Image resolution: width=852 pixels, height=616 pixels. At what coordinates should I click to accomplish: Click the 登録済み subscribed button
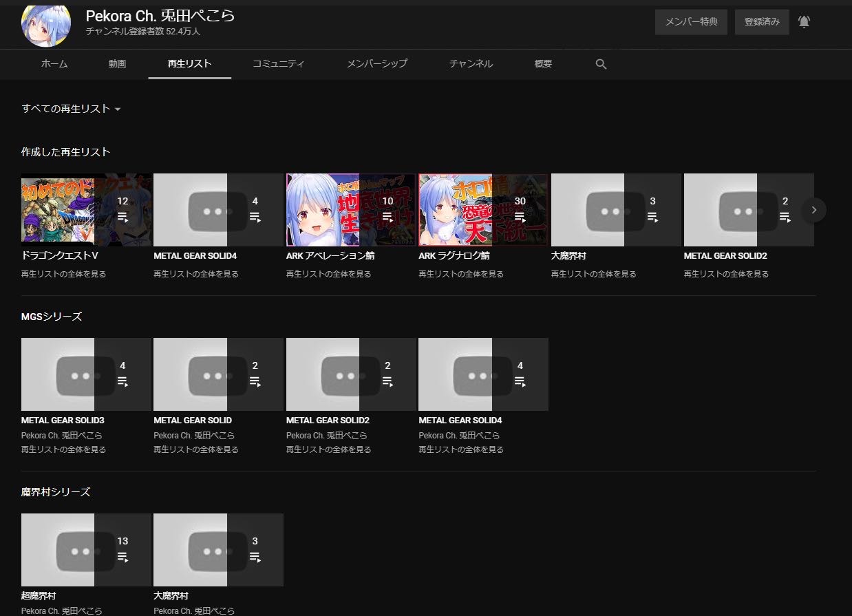tap(762, 22)
